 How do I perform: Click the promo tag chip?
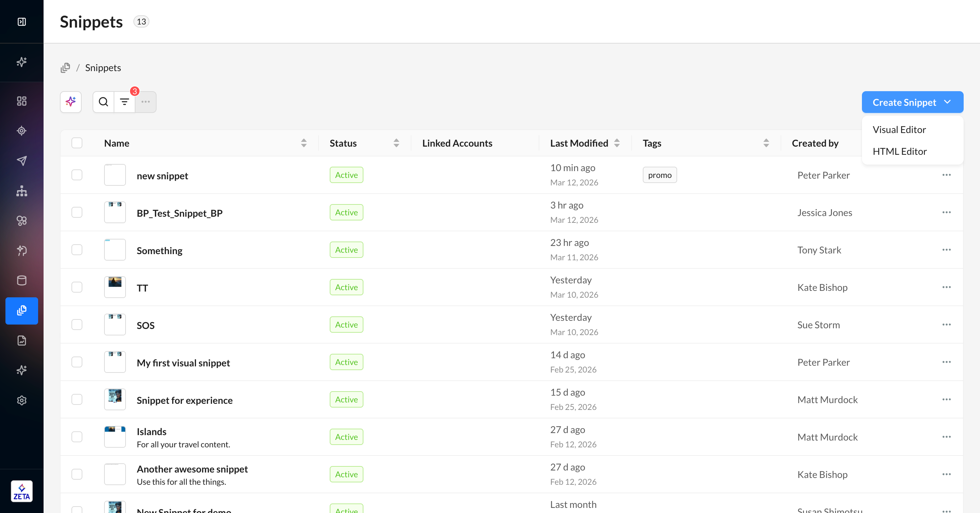pos(659,175)
